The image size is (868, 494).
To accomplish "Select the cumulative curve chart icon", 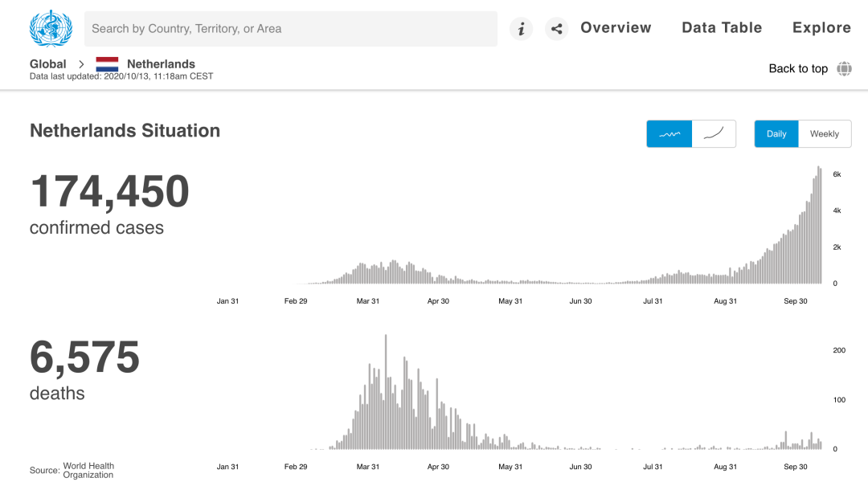I will point(714,134).
